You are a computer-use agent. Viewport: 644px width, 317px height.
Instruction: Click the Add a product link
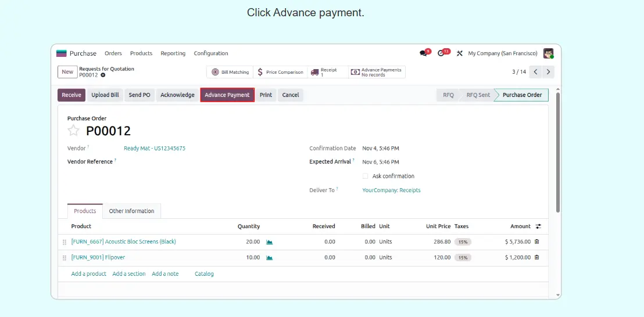(88, 273)
